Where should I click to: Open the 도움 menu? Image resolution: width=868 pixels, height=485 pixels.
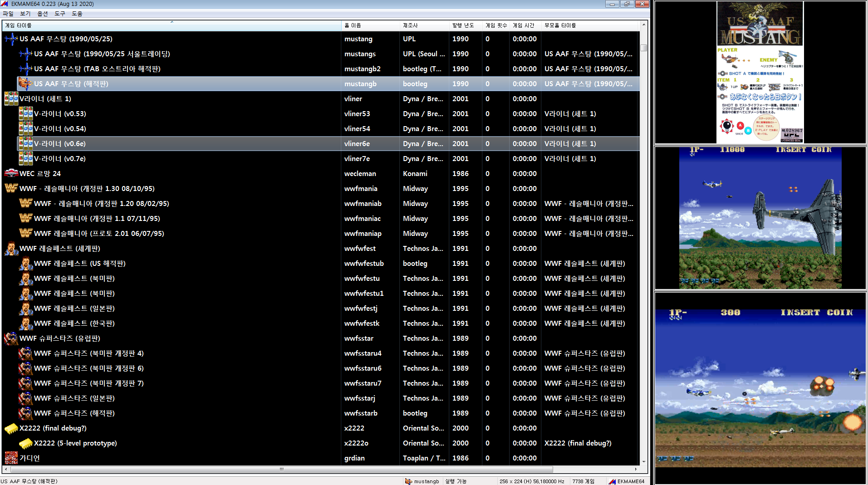pyautogui.click(x=77, y=14)
